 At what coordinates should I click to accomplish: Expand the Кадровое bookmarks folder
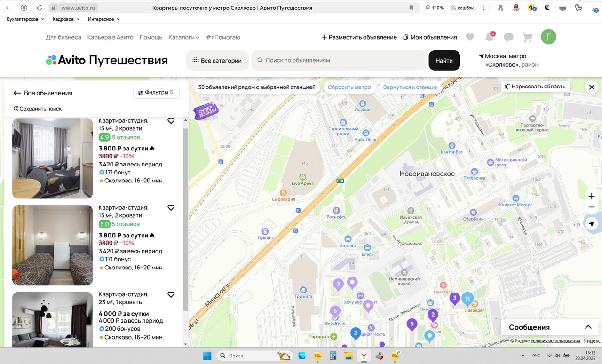[x=66, y=19]
